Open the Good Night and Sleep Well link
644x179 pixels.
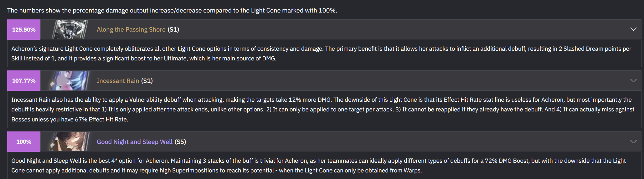tap(135, 142)
